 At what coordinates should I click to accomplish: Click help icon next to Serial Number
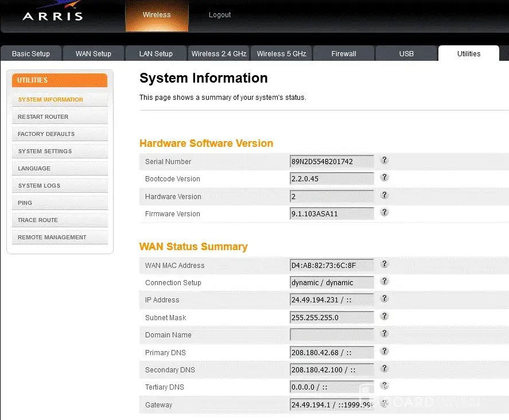point(384,161)
